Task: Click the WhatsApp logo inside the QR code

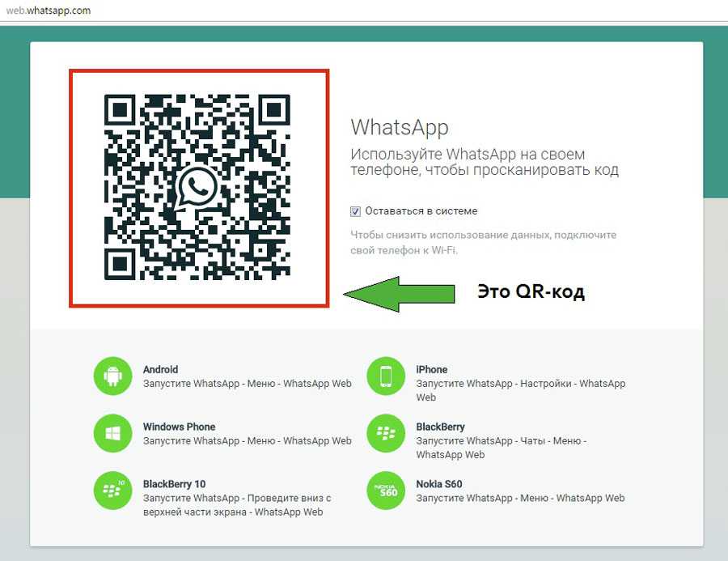Action: [198, 187]
